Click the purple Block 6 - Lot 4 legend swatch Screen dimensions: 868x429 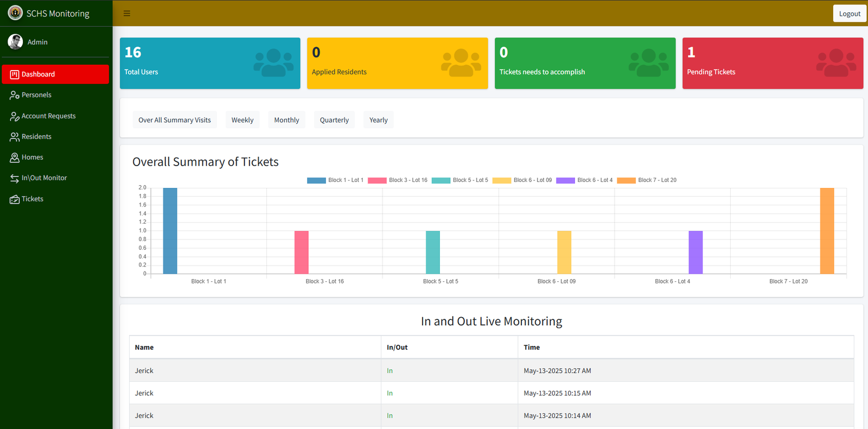pos(565,180)
